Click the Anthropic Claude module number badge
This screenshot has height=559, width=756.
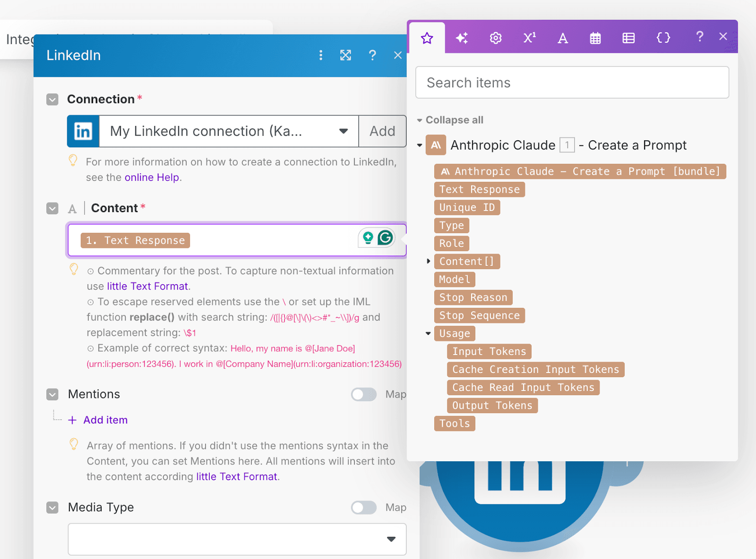pos(567,145)
